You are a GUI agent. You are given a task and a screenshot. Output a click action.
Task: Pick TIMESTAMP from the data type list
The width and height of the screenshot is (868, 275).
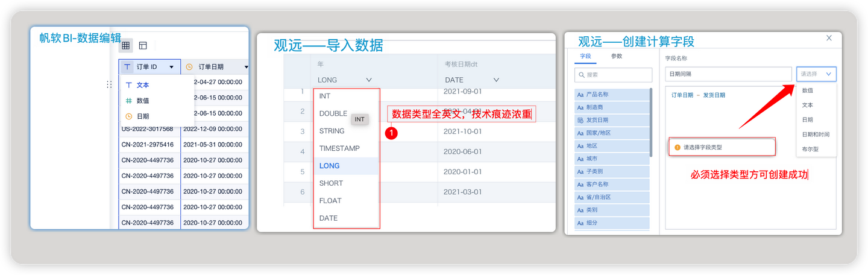click(347, 148)
